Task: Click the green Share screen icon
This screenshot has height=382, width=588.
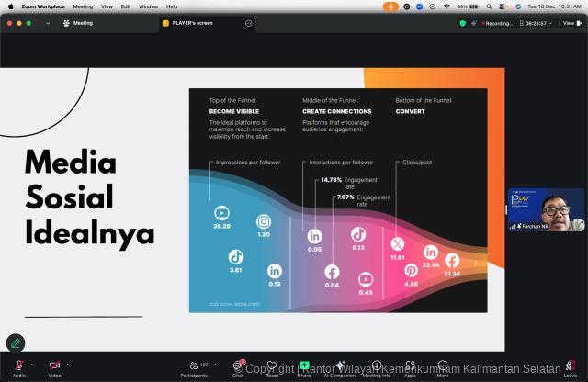Action: point(304,365)
